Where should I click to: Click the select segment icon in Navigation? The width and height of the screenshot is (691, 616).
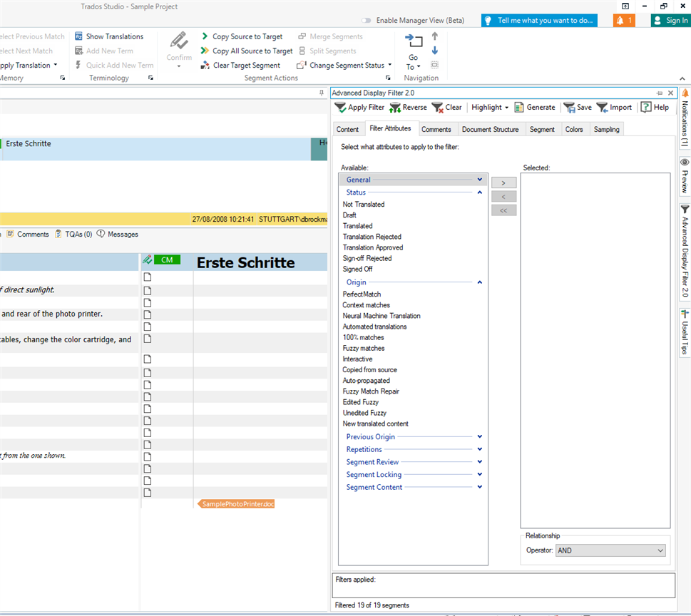pyautogui.click(x=434, y=65)
